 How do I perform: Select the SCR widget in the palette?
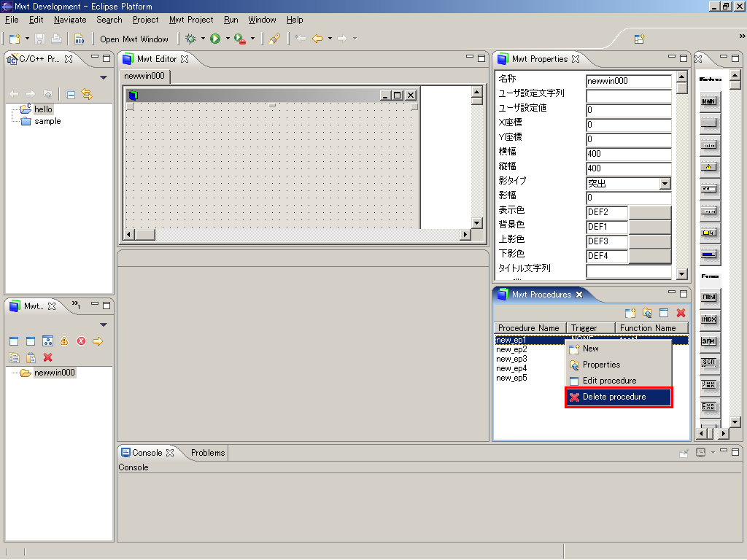(x=709, y=362)
